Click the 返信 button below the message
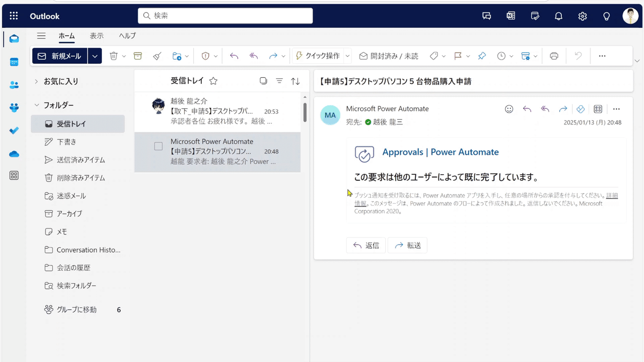Image resolution: width=644 pixels, height=362 pixels. pos(366,246)
